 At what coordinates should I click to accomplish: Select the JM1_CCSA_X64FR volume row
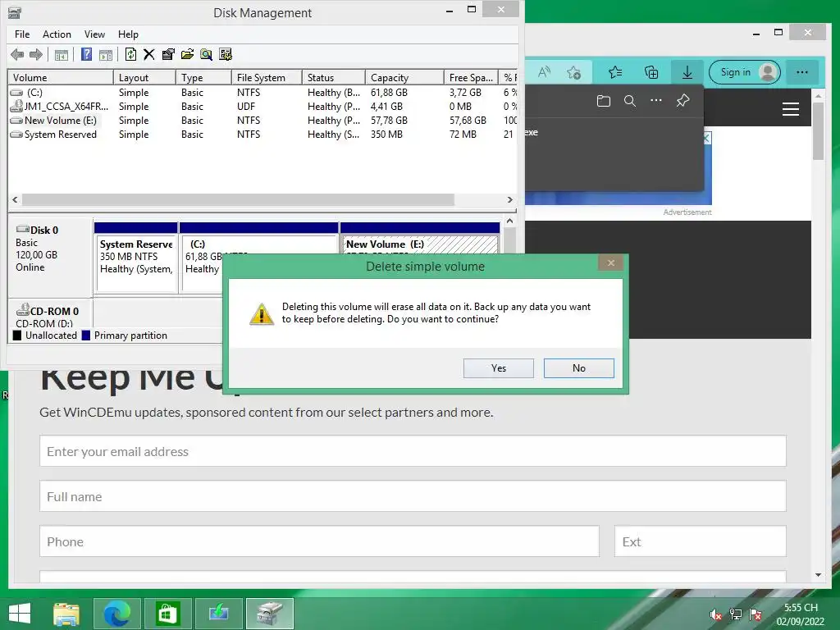click(262, 107)
